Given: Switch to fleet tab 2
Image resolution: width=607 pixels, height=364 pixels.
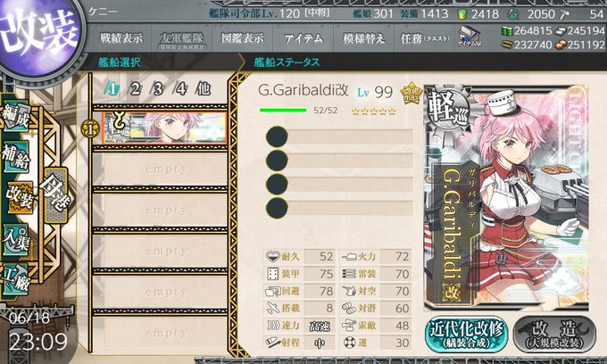Looking at the screenshot, I should (135, 89).
